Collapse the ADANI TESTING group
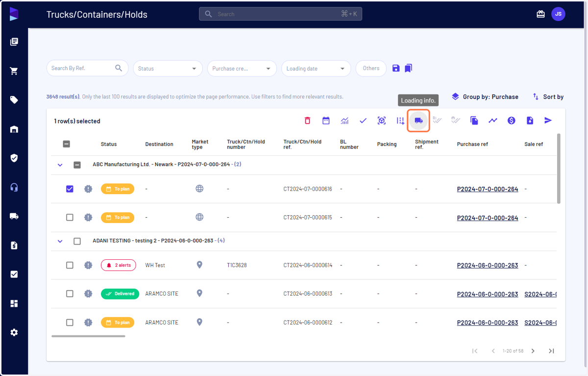This screenshot has height=376, width=588. point(60,241)
